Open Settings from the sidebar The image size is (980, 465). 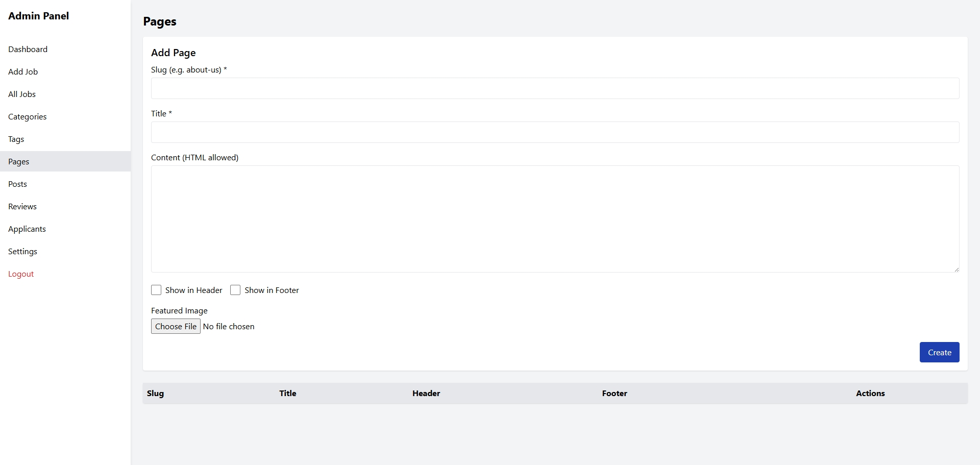coord(22,251)
